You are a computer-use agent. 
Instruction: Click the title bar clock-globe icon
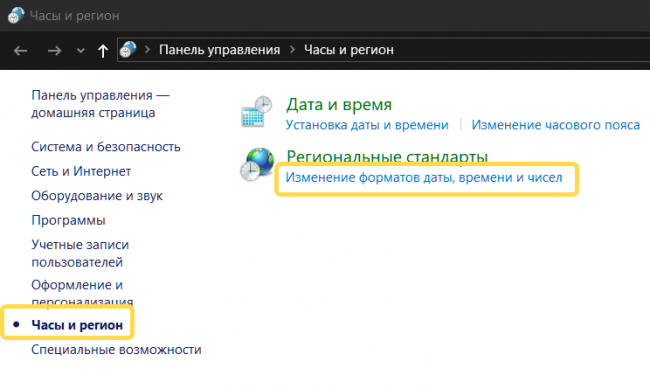[x=16, y=15]
